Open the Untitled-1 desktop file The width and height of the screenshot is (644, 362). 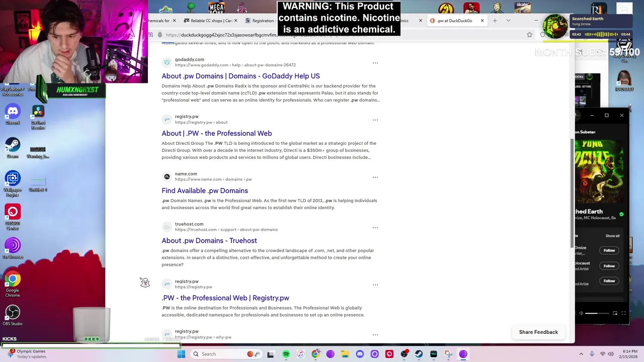click(x=38, y=184)
